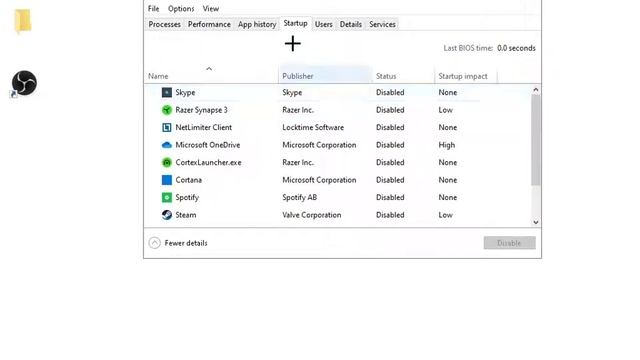Click the Disable button

click(509, 243)
